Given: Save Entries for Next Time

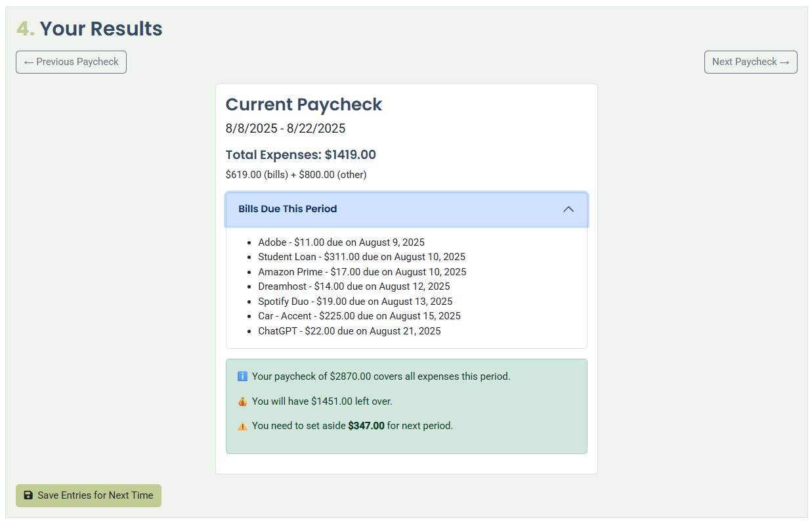Looking at the screenshot, I should 88,495.
